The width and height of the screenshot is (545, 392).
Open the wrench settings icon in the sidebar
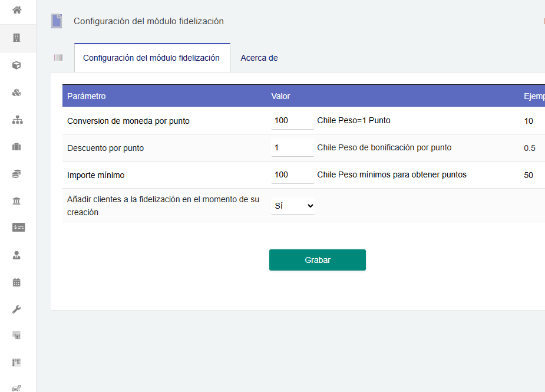pos(17,309)
